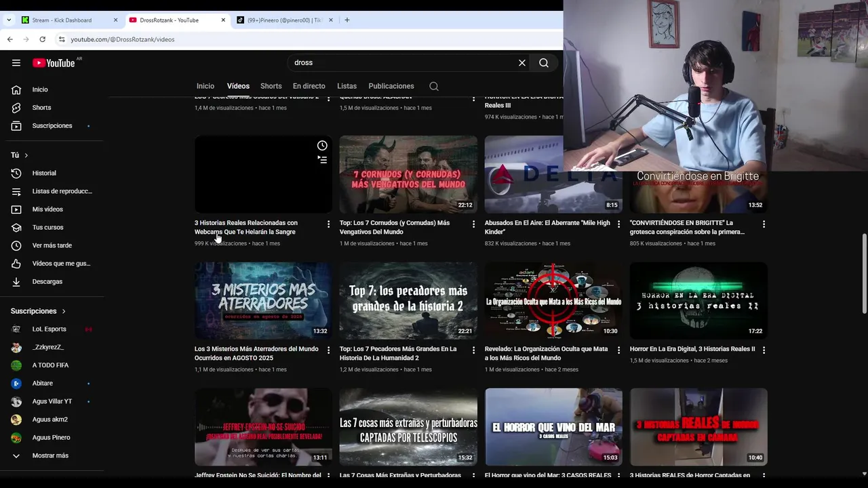
Task: Open A TODO FIFA subscription channel
Action: pyautogui.click(x=52, y=365)
